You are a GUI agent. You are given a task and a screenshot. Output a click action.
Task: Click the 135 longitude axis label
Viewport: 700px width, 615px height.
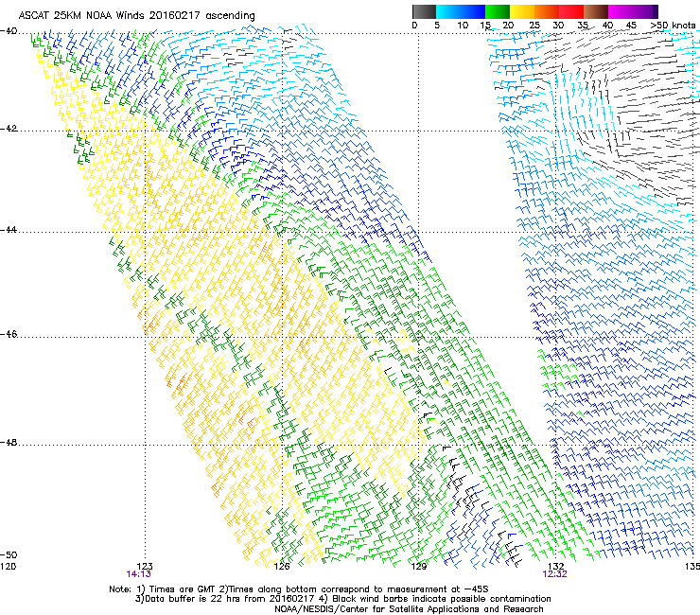click(x=692, y=567)
